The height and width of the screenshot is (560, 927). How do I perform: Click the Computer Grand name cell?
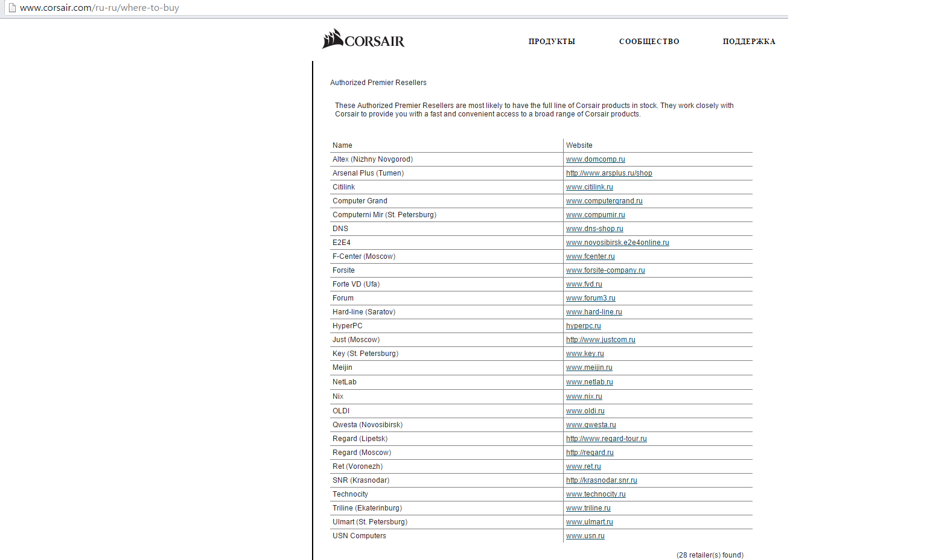point(447,201)
